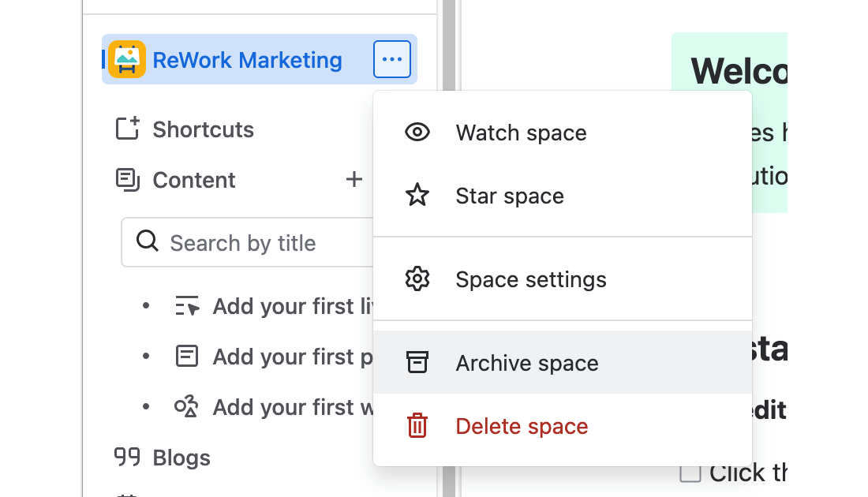
Task: Click the Blogs quotation mark icon
Action: point(126,457)
